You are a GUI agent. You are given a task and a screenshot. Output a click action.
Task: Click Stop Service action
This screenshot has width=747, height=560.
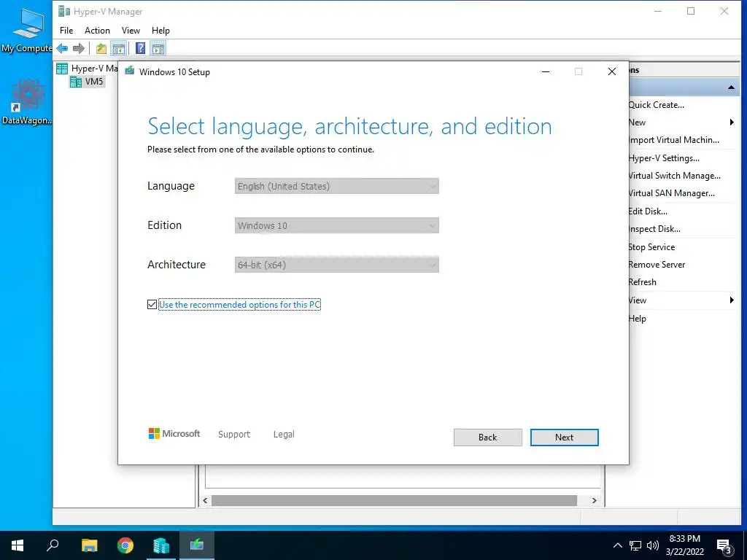coord(651,246)
